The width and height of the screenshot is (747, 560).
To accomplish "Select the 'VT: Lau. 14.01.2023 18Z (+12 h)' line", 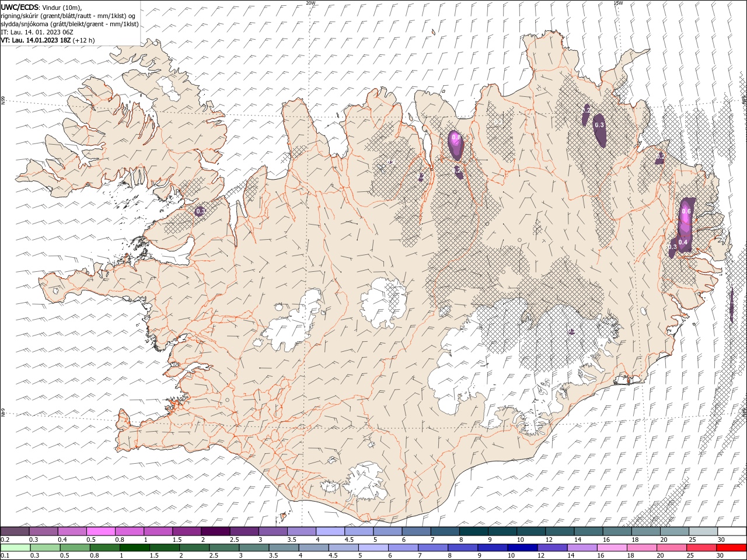I will point(48,40).
